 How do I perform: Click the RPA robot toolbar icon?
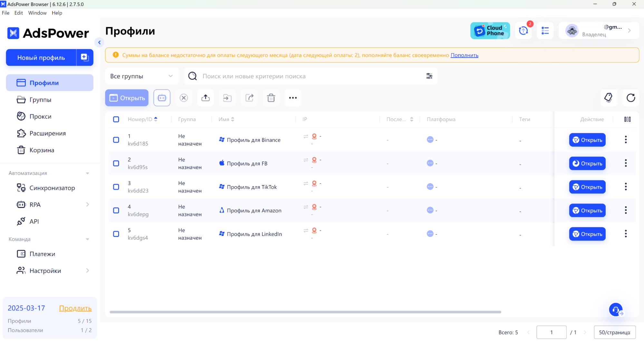(162, 98)
